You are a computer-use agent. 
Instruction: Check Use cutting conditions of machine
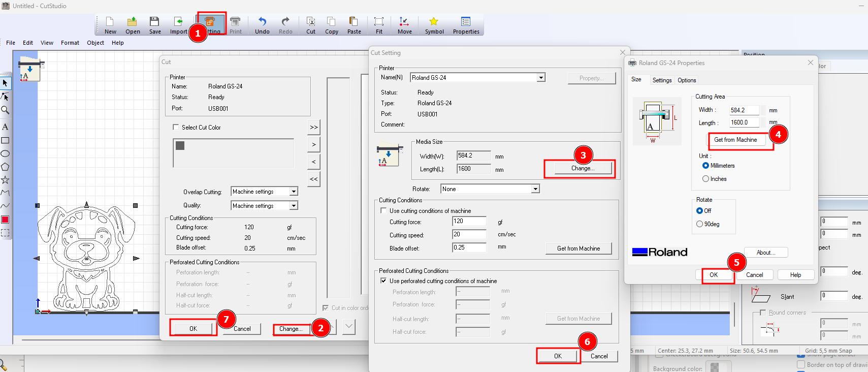tap(383, 210)
